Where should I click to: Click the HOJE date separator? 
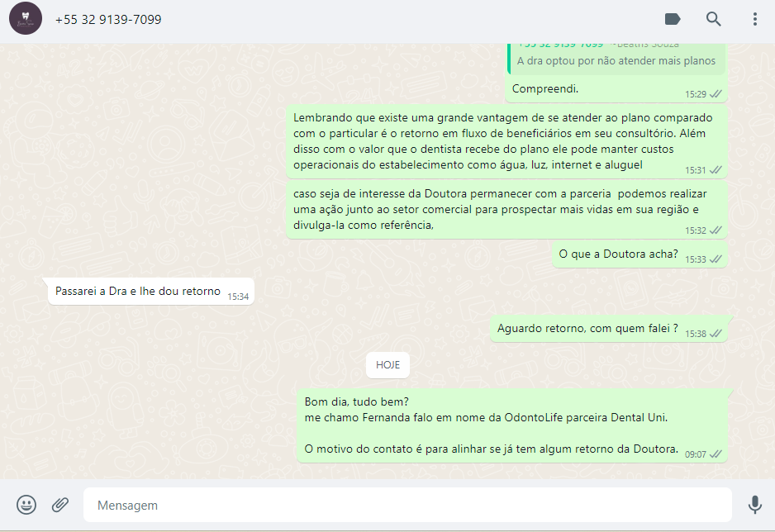click(x=387, y=365)
